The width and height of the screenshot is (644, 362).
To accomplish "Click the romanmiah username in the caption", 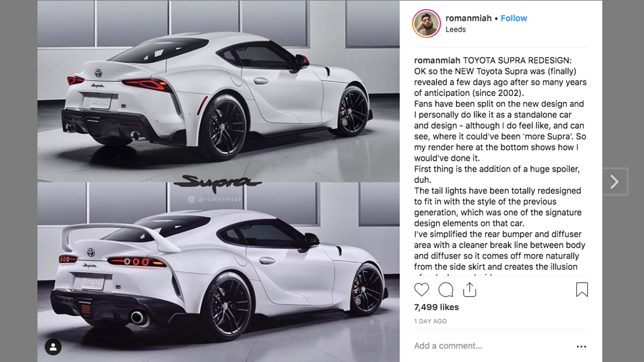I will coord(437,60).
